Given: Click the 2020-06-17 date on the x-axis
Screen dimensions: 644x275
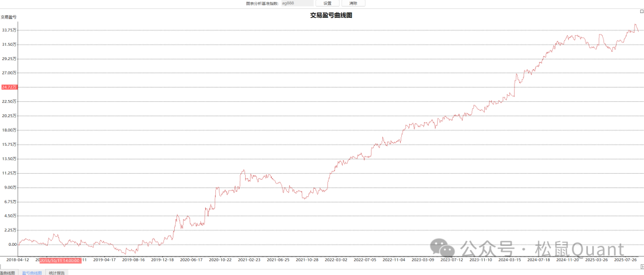Looking at the screenshot, I should [191, 260].
